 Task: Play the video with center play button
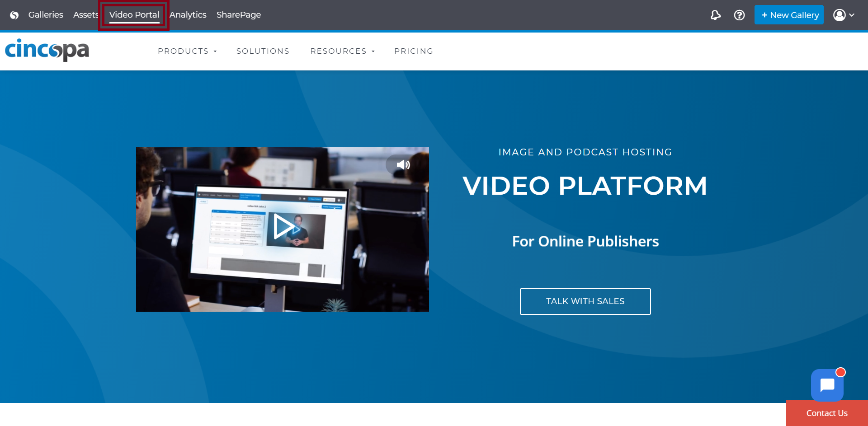283,227
